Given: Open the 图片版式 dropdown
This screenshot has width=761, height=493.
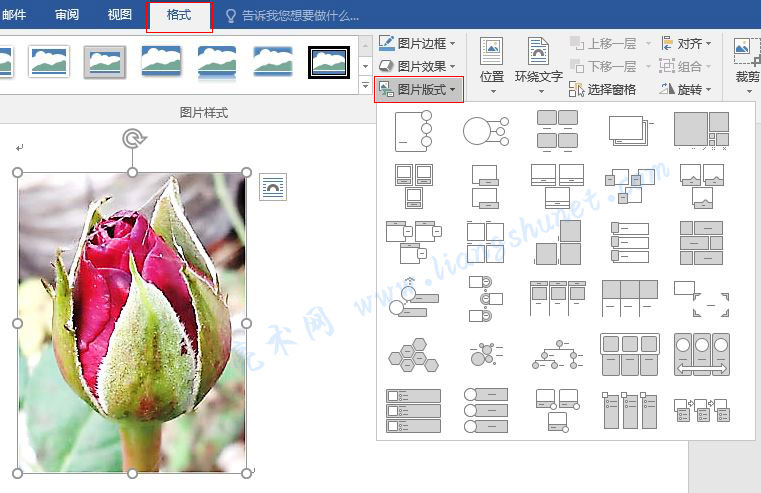Looking at the screenshot, I should (x=418, y=89).
